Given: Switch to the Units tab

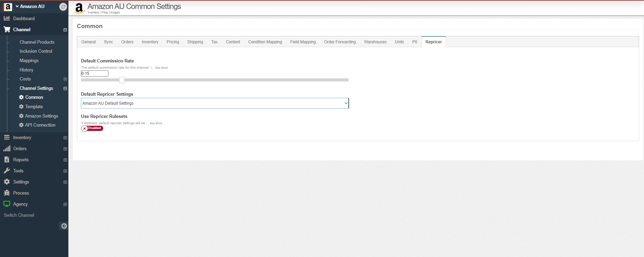Looking at the screenshot, I should 400,42.
